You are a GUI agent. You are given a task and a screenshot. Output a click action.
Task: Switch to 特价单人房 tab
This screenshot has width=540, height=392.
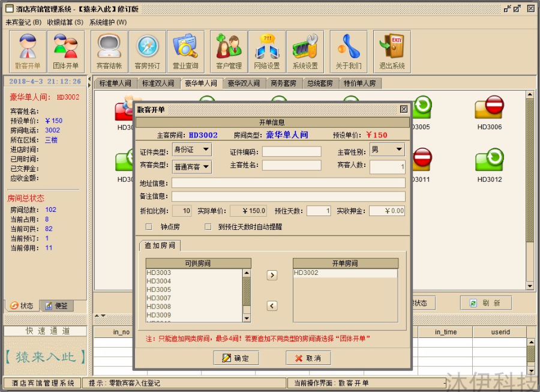[x=360, y=83]
